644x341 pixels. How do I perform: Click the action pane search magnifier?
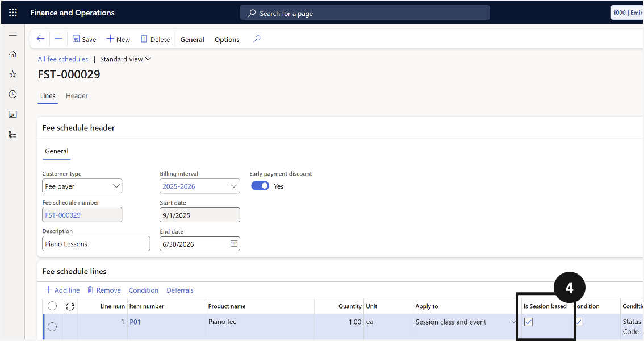tap(257, 39)
